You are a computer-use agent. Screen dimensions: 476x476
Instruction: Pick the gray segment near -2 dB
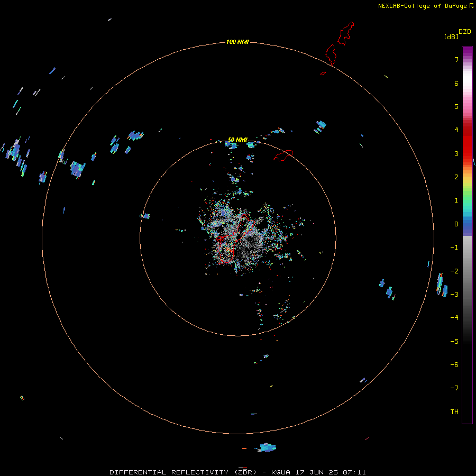(467, 271)
